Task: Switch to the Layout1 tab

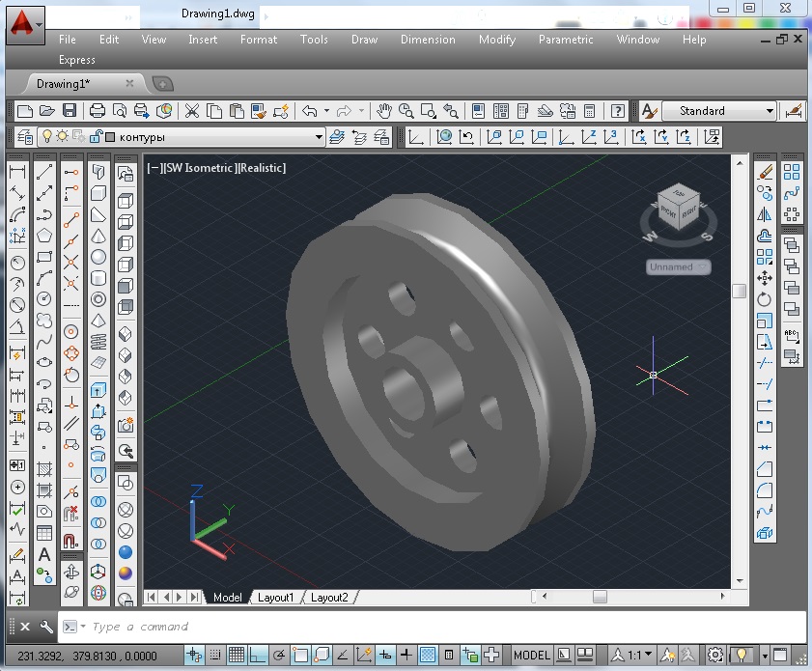Action: click(x=275, y=598)
